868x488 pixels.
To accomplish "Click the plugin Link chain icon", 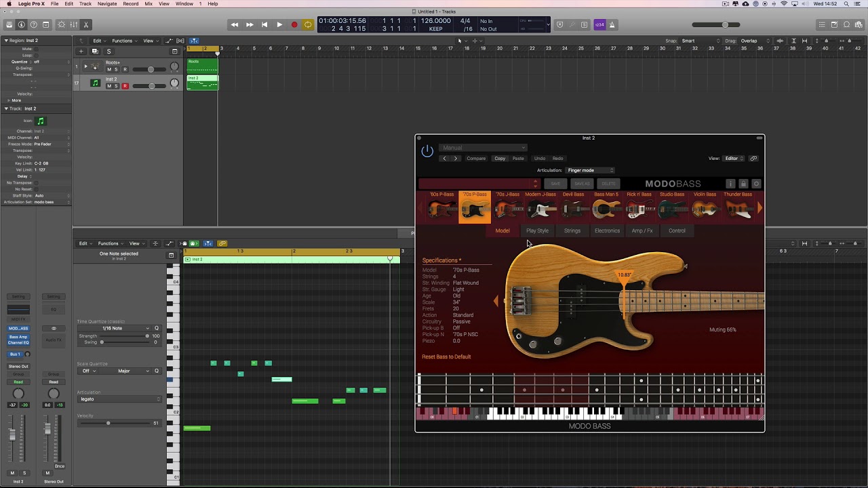I will tap(753, 159).
